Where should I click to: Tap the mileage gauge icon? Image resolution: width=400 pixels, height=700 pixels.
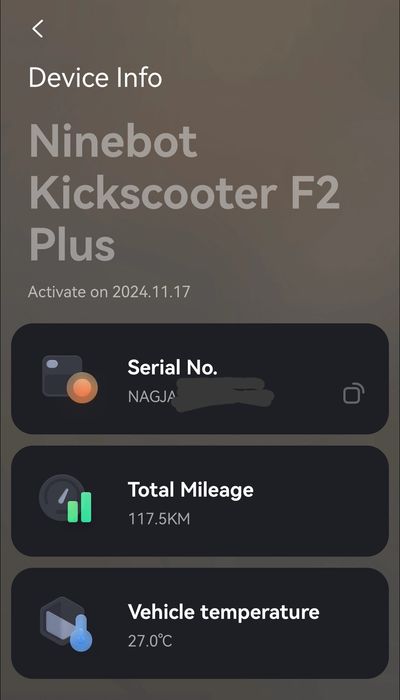[x=66, y=499]
